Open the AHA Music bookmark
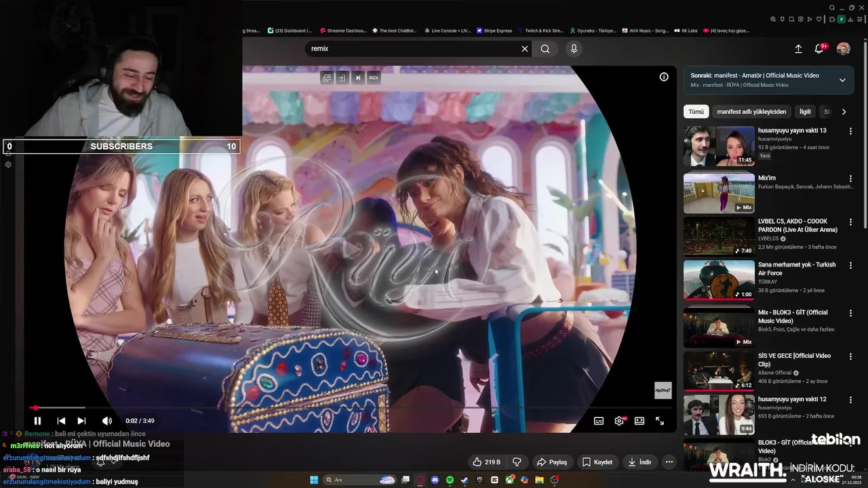 (645, 30)
